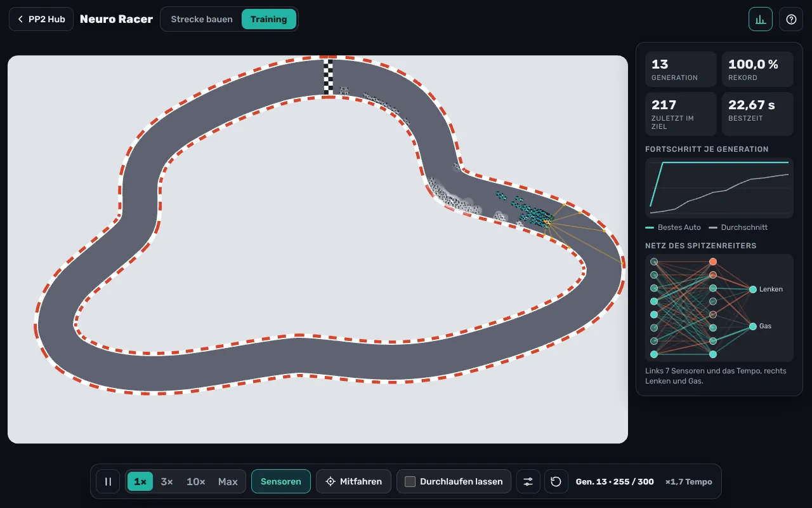Select the Training tab
Image resolution: width=812 pixels, height=508 pixels.
coord(269,19)
